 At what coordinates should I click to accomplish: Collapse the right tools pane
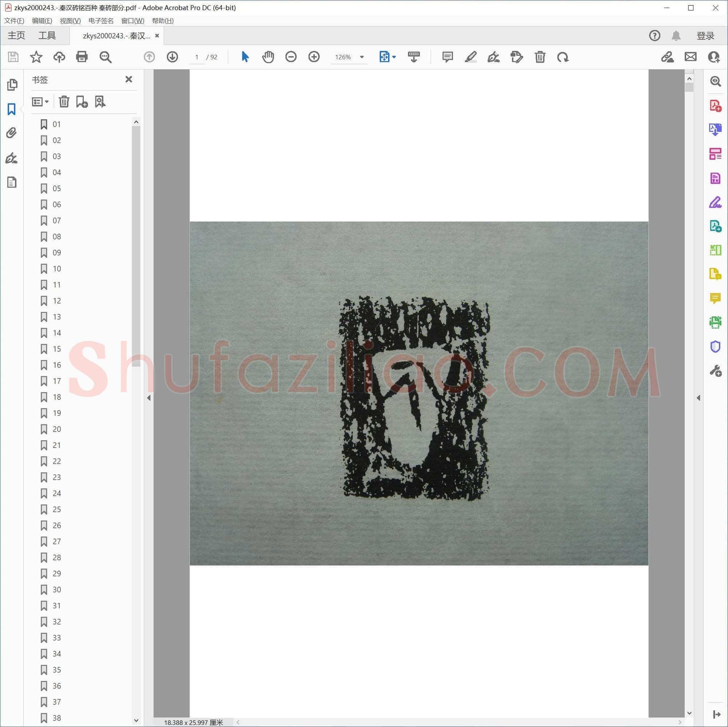coord(698,398)
